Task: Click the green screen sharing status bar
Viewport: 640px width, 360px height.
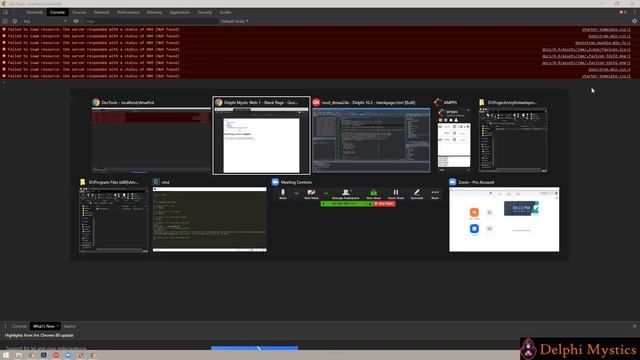Action: point(347,204)
